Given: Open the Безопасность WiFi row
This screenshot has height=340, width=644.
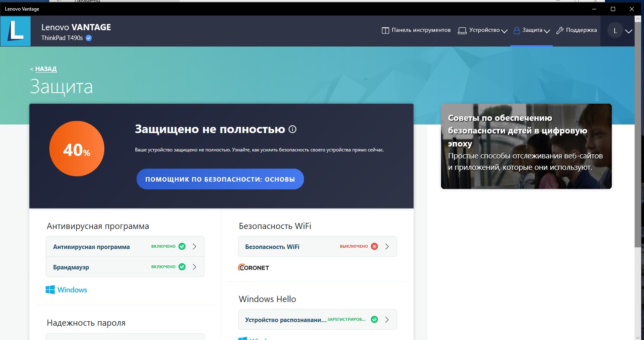Looking at the screenshot, I should click(318, 247).
